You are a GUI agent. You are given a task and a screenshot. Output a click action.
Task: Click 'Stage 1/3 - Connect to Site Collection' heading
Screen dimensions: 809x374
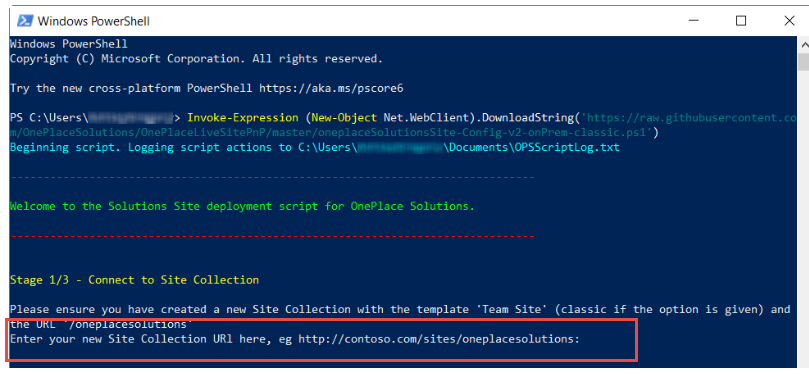tap(134, 280)
